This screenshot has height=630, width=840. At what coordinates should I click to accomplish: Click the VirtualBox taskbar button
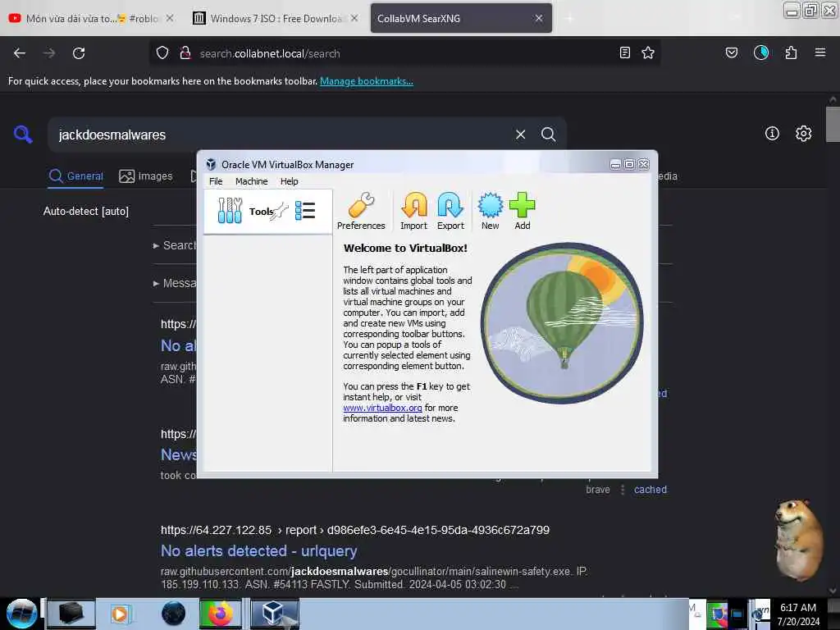274,614
